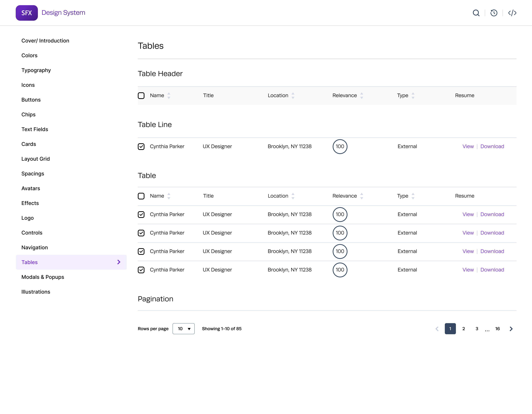
Task: Go to page 16 in pagination
Action: (x=497, y=329)
